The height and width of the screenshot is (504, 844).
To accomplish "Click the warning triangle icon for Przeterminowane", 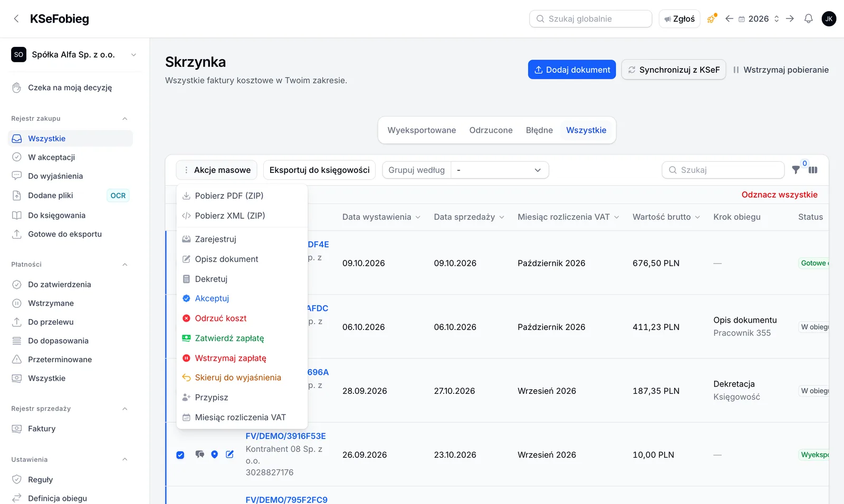I will coord(17,360).
